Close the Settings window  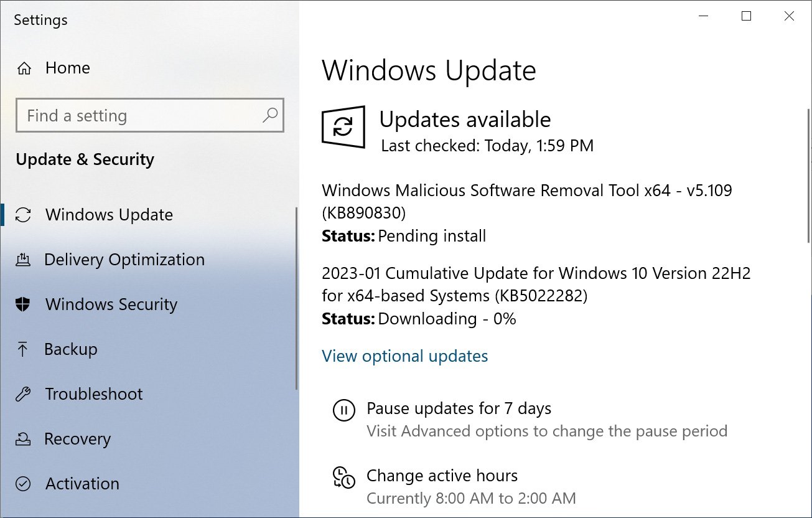point(789,17)
